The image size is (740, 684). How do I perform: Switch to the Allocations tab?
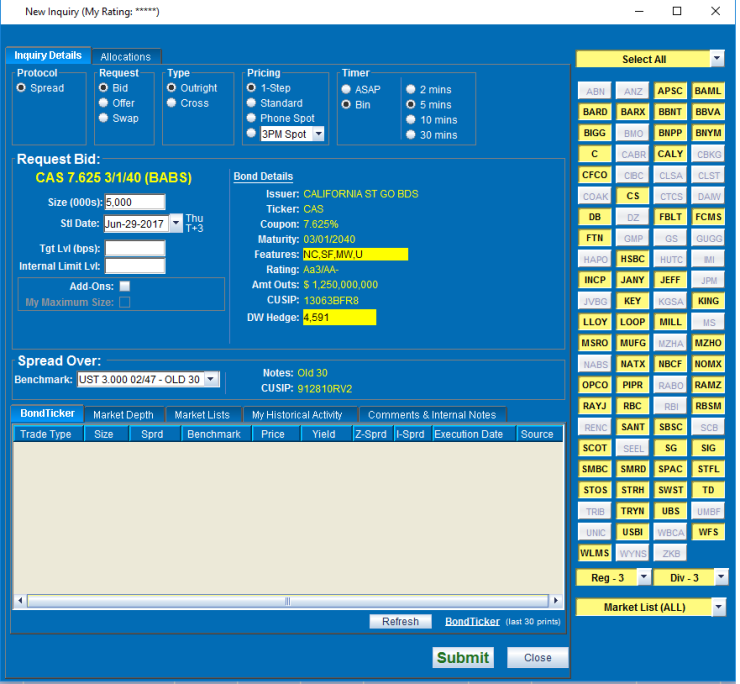(126, 57)
